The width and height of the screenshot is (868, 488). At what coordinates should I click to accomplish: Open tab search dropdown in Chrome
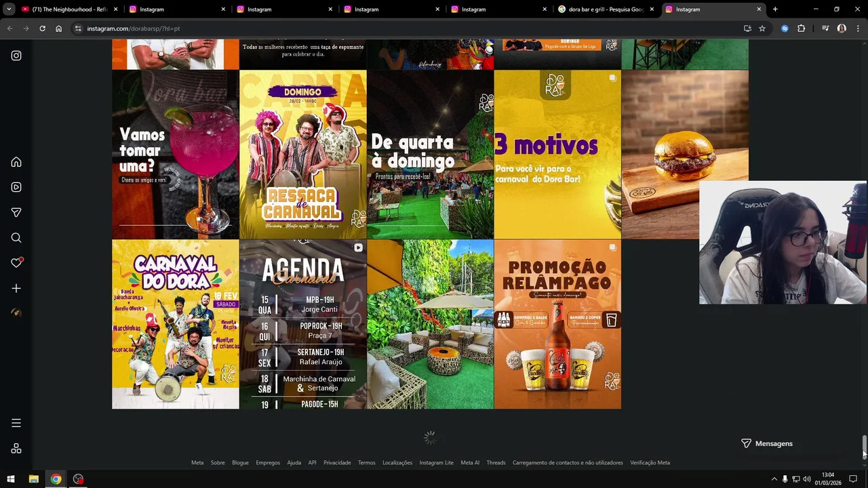(9, 9)
